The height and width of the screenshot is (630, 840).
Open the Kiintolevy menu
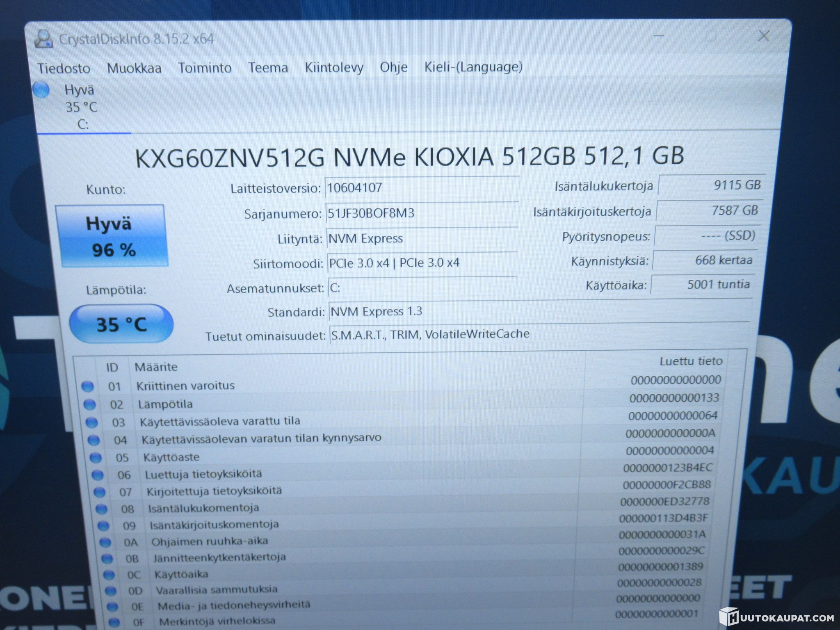tap(334, 67)
